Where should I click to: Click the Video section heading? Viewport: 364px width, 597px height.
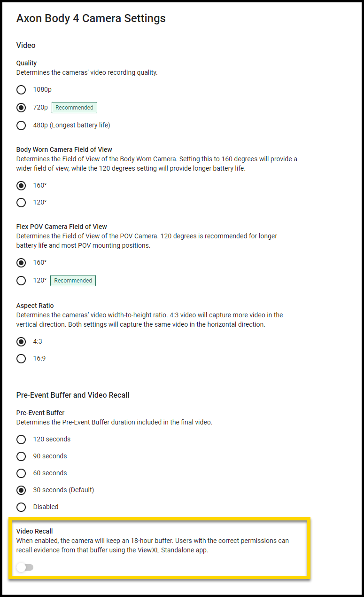click(x=25, y=45)
